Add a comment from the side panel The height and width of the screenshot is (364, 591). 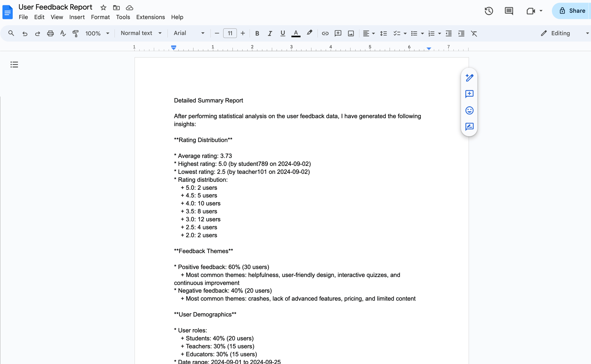pyautogui.click(x=469, y=94)
